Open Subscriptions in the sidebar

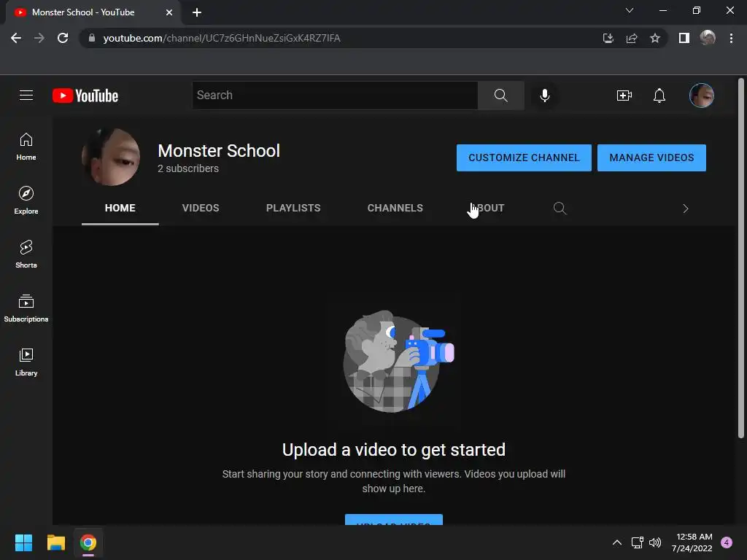(26, 308)
